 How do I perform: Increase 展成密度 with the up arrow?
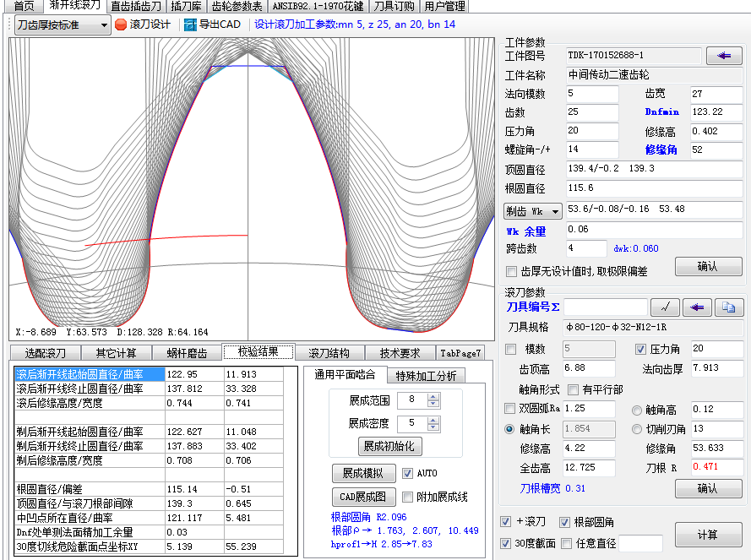pyautogui.click(x=433, y=420)
